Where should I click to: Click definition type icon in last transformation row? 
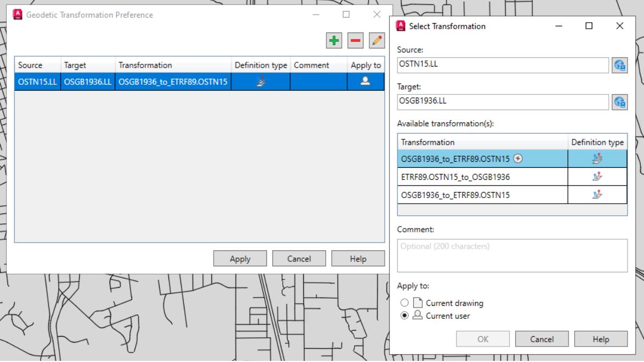point(597,195)
